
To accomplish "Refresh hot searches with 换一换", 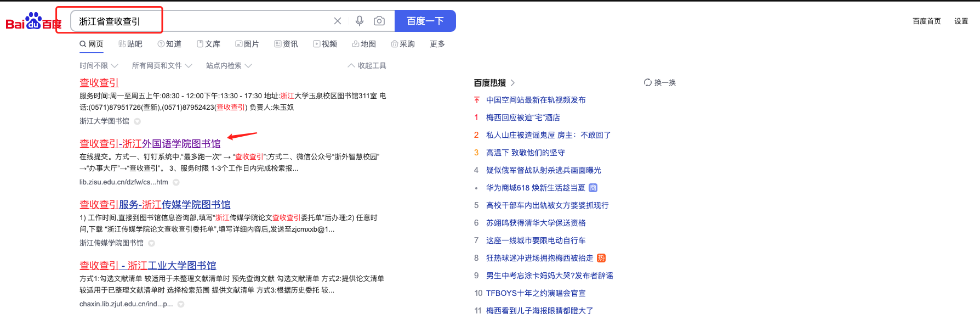I will click(x=660, y=82).
